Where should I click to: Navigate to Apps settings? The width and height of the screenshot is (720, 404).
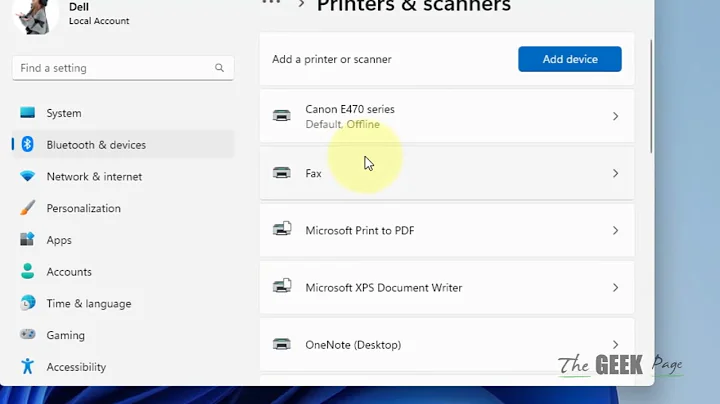point(123,240)
